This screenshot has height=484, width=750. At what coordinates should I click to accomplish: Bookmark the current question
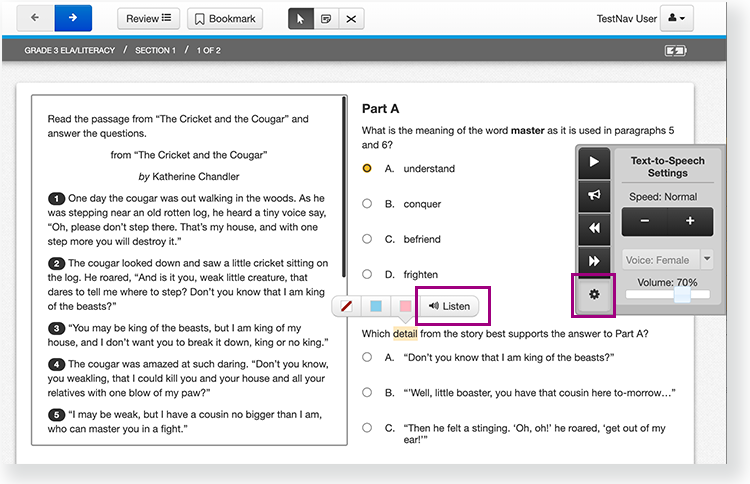coord(225,18)
